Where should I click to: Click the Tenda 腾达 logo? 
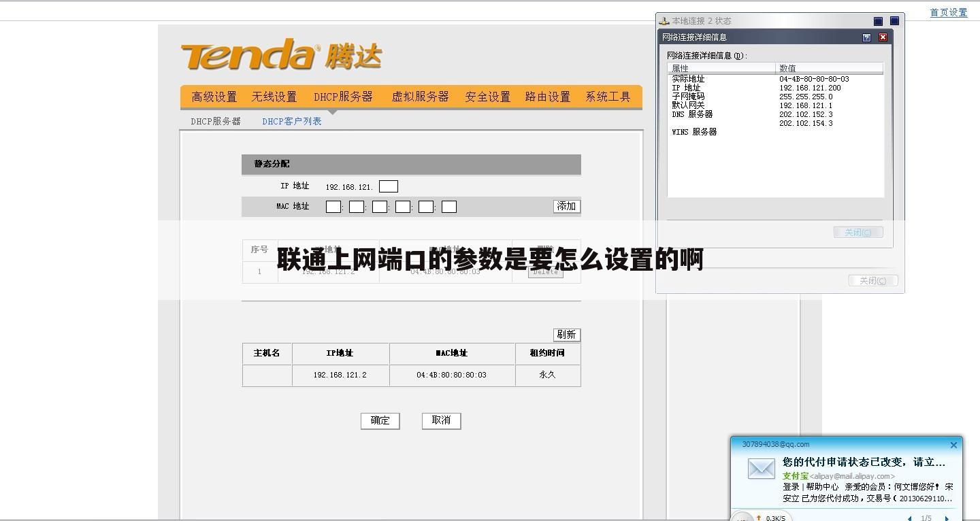pos(281,54)
